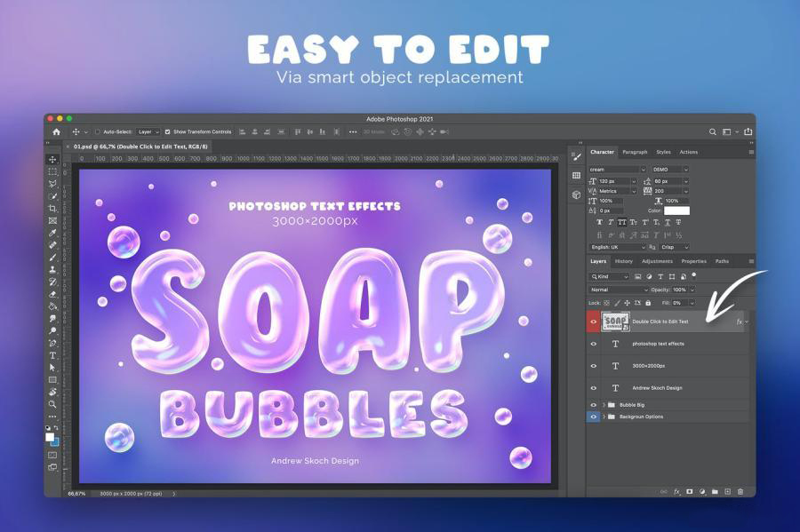Click the white text Color swatch
The width and height of the screenshot is (800, 532).
pyautogui.click(x=676, y=210)
